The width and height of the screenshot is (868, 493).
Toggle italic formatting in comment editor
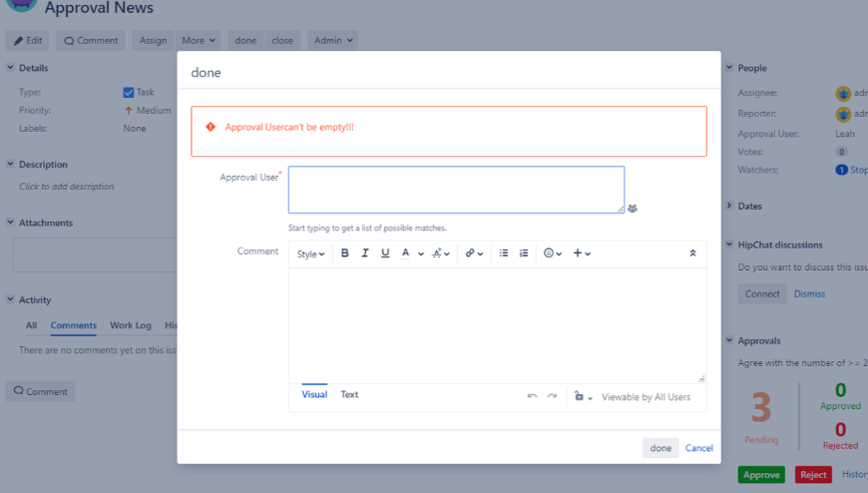click(365, 253)
